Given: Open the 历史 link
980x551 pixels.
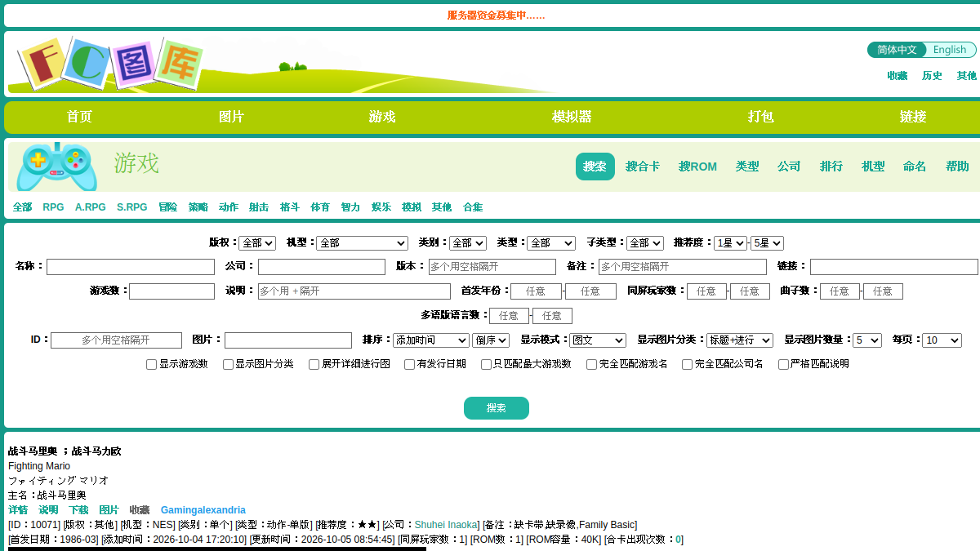Looking at the screenshot, I should (932, 76).
